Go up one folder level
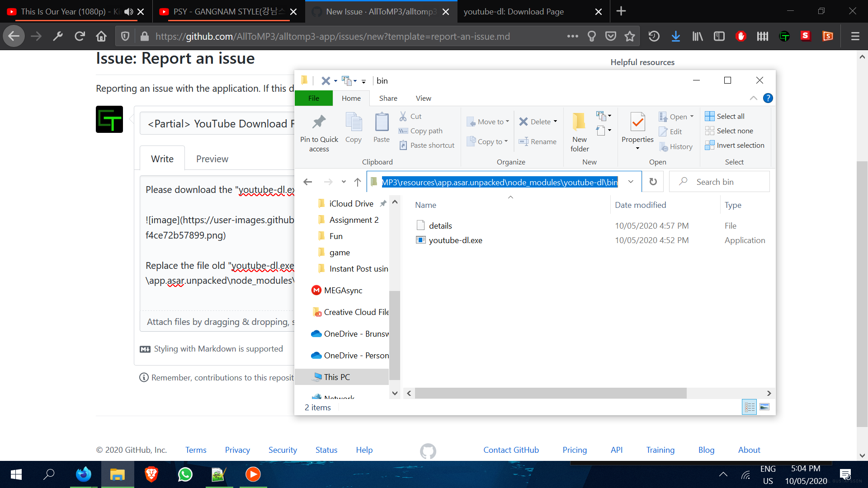This screenshot has height=488, width=868. coord(357,182)
